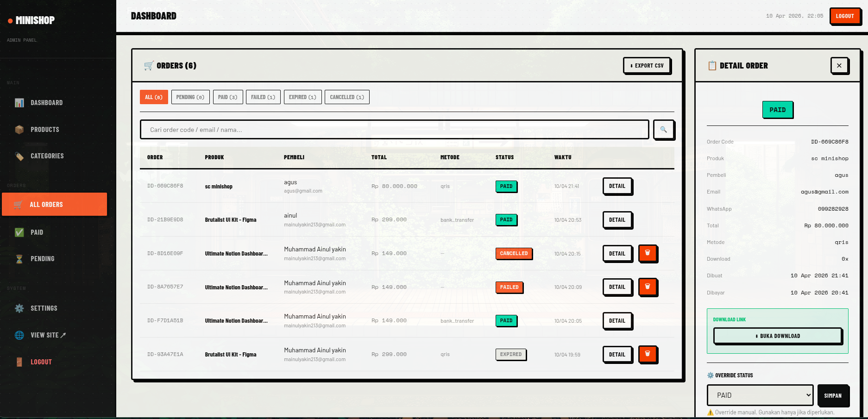This screenshot has width=868, height=419.
Task: Open Categories in the sidebar
Action: pyautogui.click(x=47, y=156)
